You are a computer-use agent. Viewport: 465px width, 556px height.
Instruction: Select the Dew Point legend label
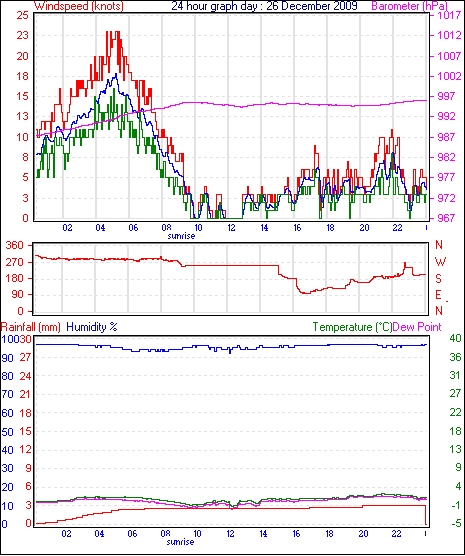(x=417, y=327)
